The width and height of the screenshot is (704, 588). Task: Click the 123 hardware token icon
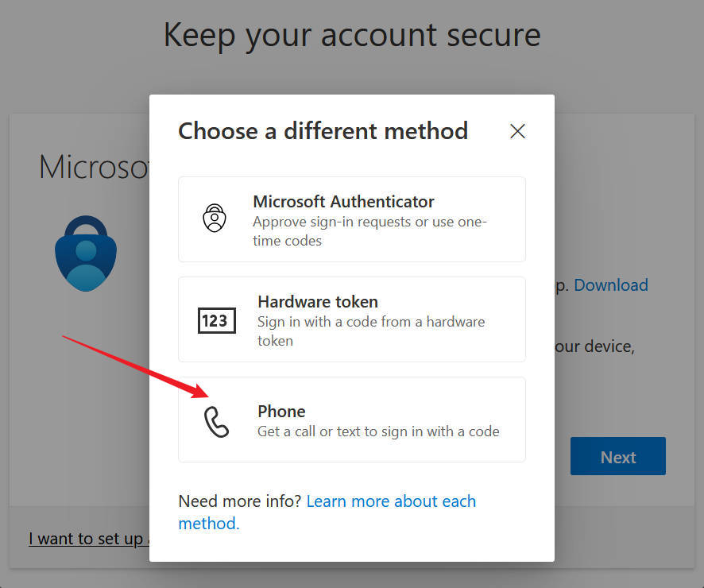pyautogui.click(x=216, y=320)
